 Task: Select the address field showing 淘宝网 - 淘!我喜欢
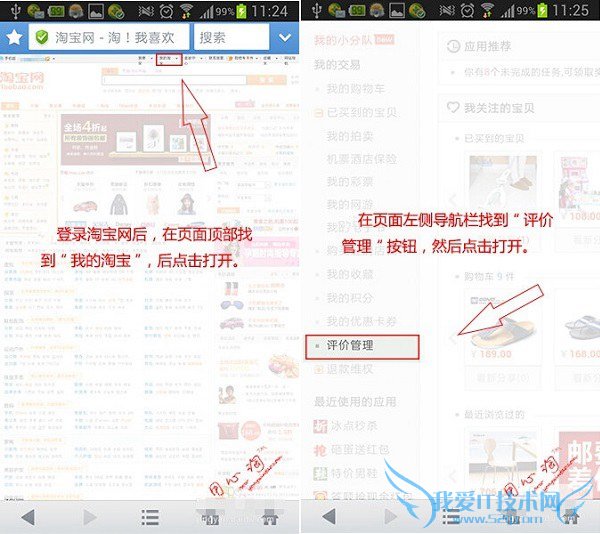coord(109,37)
